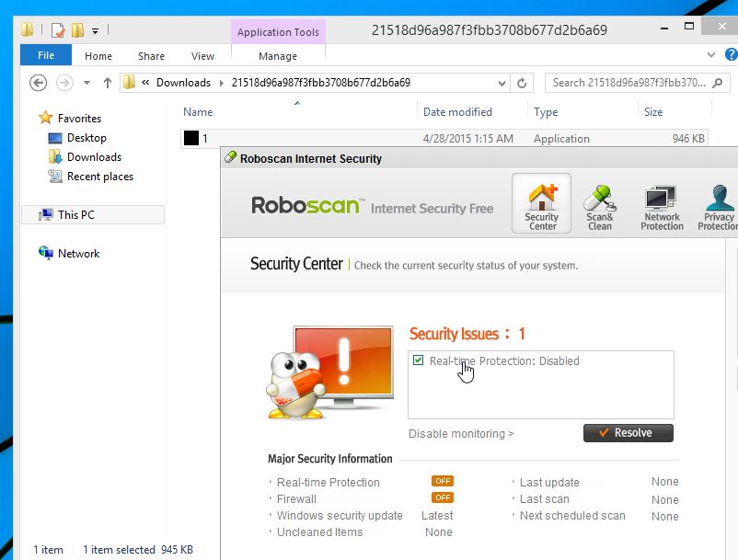
Task: Open Scan & Clean in Roboscan
Action: [x=600, y=207]
